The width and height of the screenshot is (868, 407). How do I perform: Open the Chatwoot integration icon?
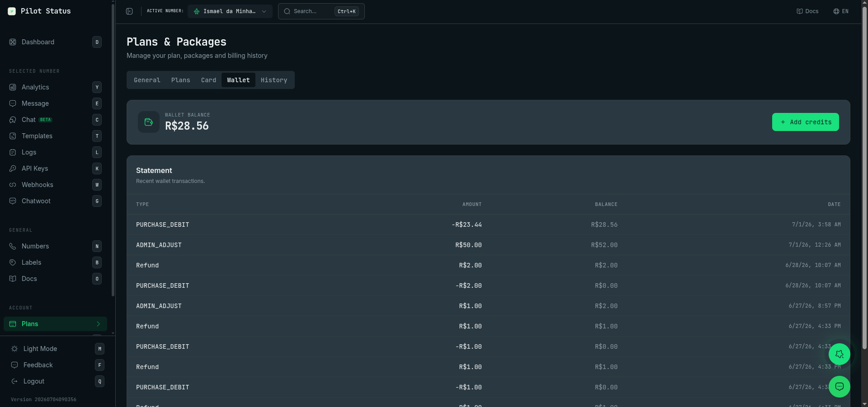[x=13, y=201]
